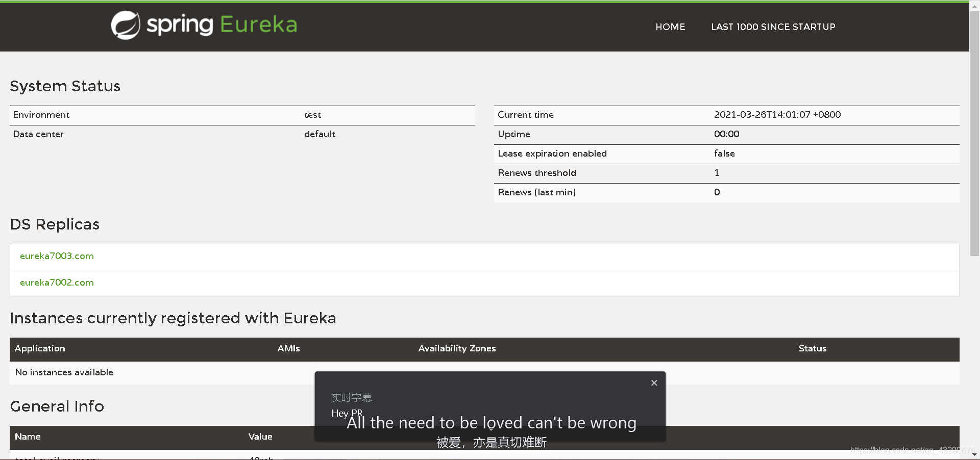The width and height of the screenshot is (980, 460).
Task: Click the Spring Eureka logo
Action: click(x=204, y=25)
